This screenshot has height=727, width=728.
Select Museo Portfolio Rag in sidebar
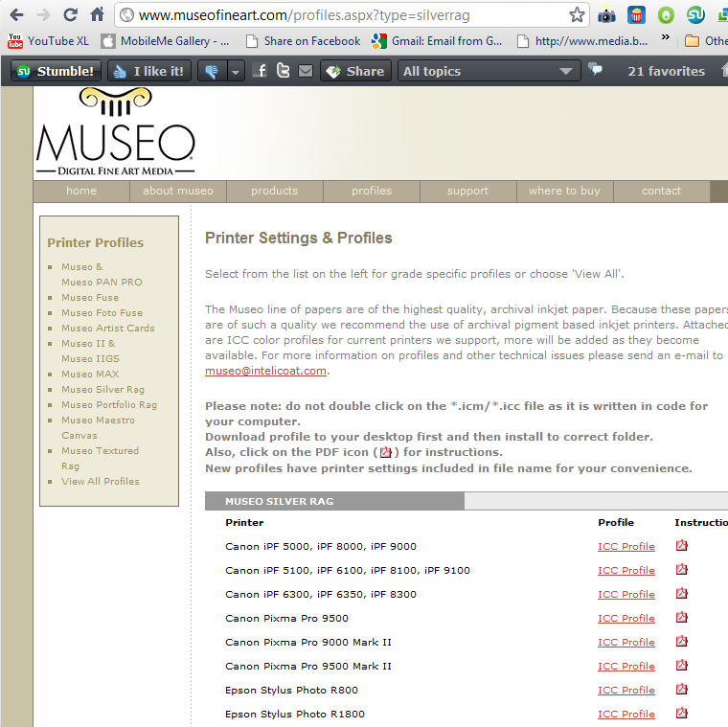(109, 405)
